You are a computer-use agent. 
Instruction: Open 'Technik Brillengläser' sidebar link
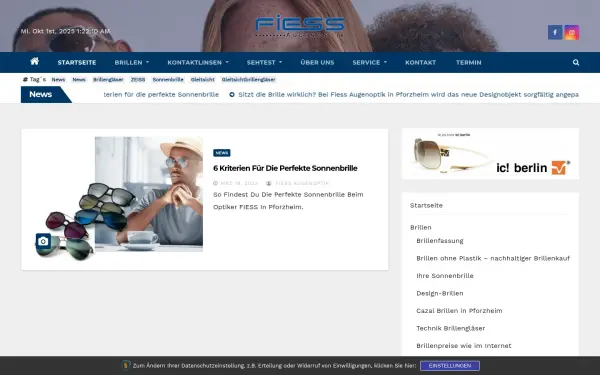(x=450, y=328)
